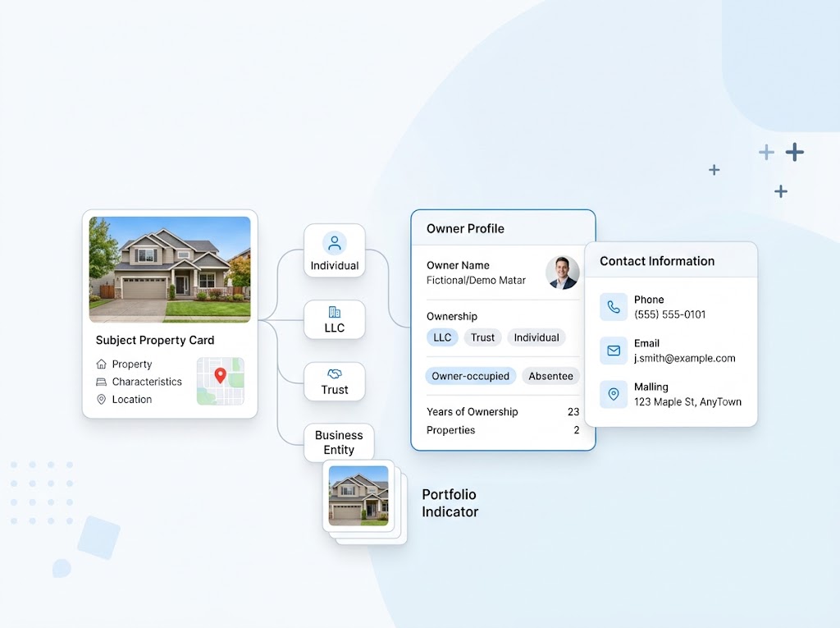Toggle the Absentee chip
This screenshot has width=840, height=628.
[x=550, y=376]
